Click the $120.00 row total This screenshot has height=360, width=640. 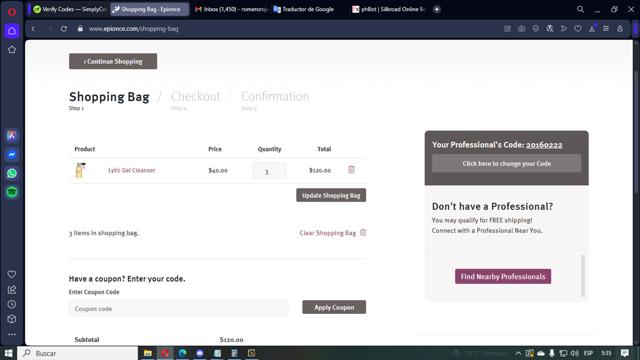pyautogui.click(x=320, y=170)
